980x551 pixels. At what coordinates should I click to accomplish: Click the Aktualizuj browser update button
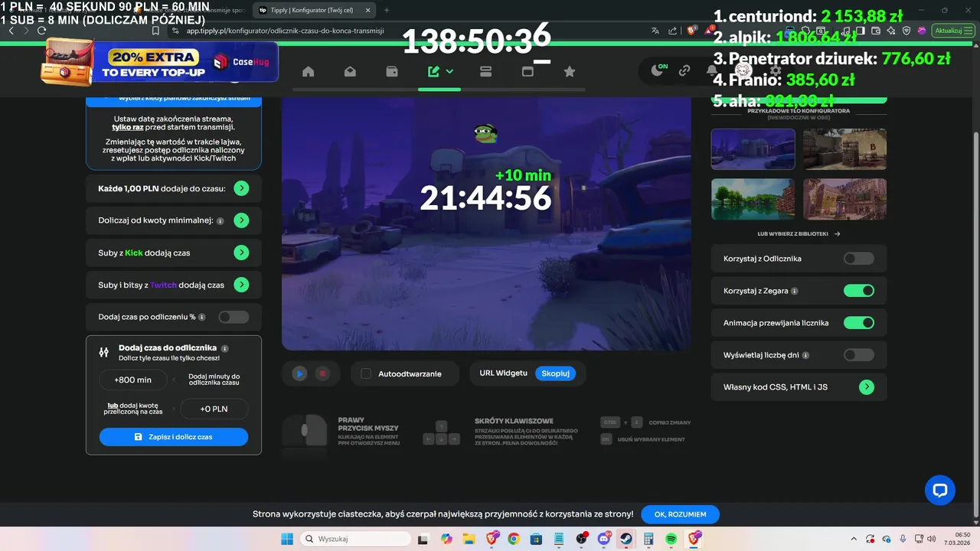point(952,31)
